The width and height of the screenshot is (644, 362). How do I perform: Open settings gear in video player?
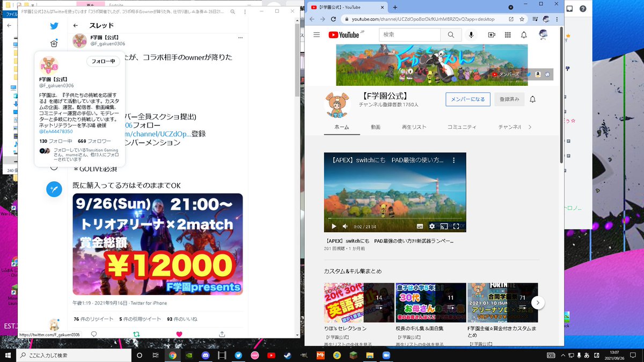click(432, 226)
